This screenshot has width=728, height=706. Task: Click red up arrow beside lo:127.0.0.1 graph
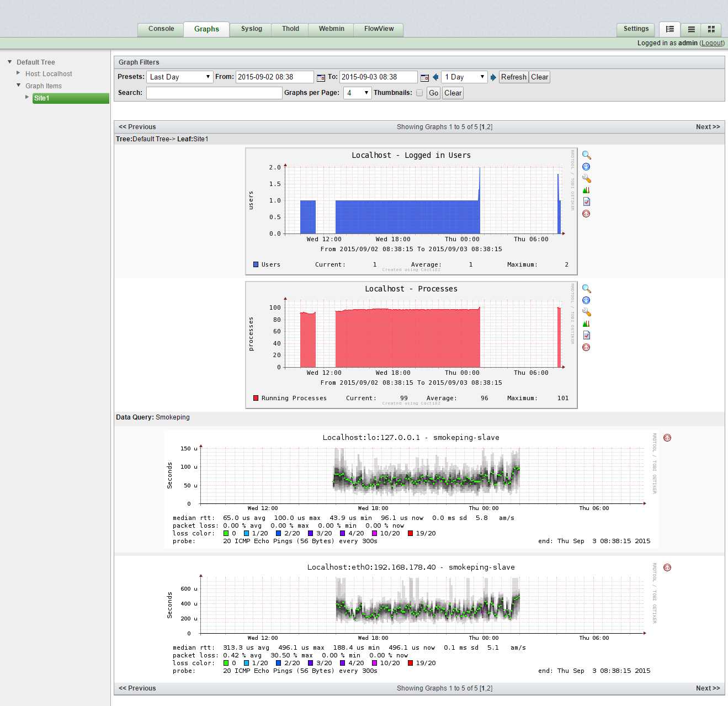pyautogui.click(x=667, y=438)
